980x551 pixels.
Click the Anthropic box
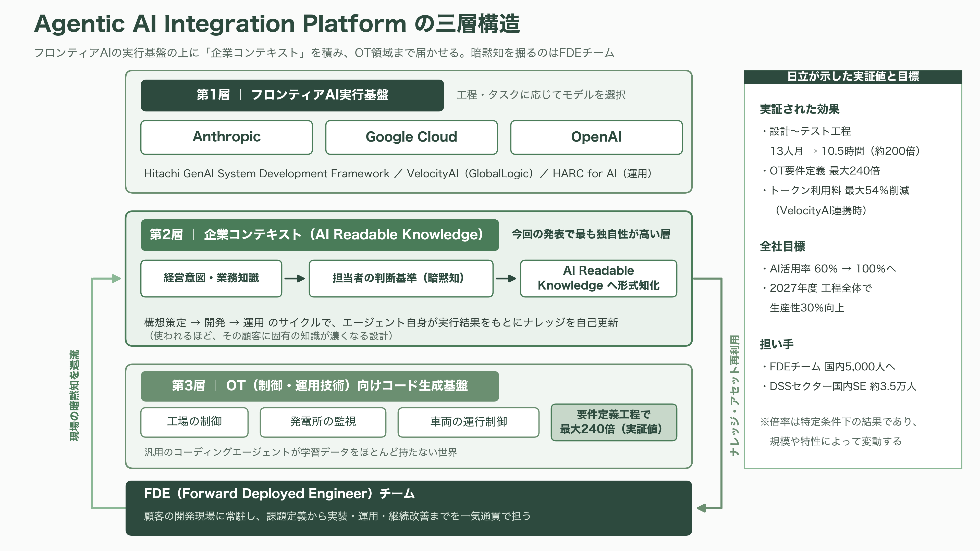(x=226, y=137)
